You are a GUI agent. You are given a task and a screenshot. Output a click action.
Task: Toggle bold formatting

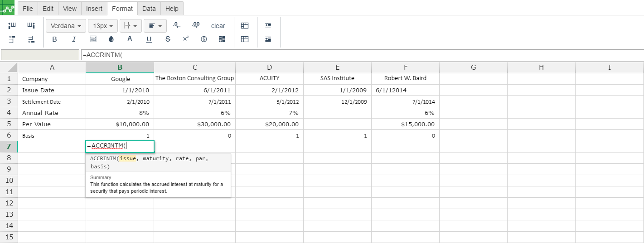tap(55, 39)
